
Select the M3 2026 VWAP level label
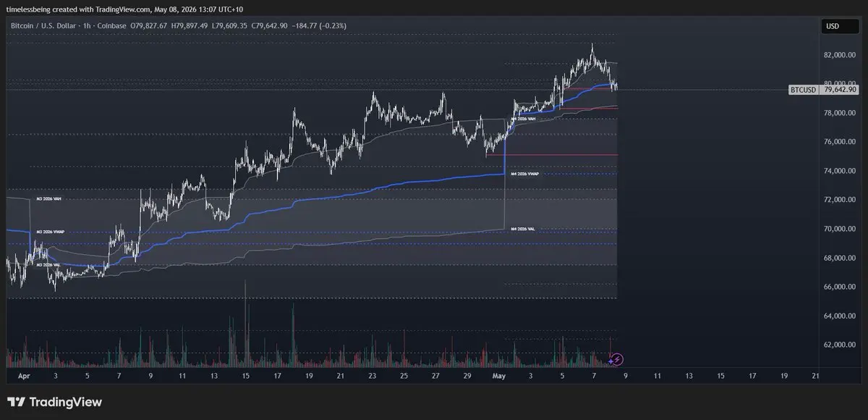51,232
